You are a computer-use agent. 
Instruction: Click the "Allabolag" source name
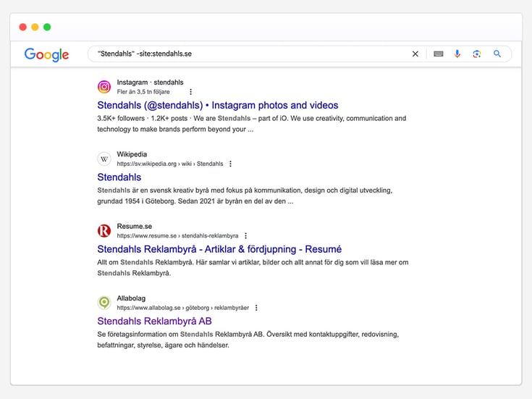(x=131, y=298)
